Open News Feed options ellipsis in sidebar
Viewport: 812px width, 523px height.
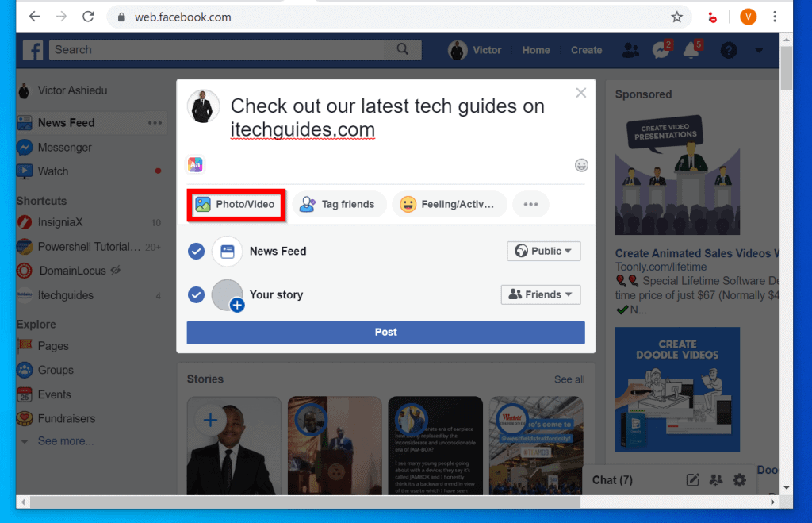tap(155, 123)
